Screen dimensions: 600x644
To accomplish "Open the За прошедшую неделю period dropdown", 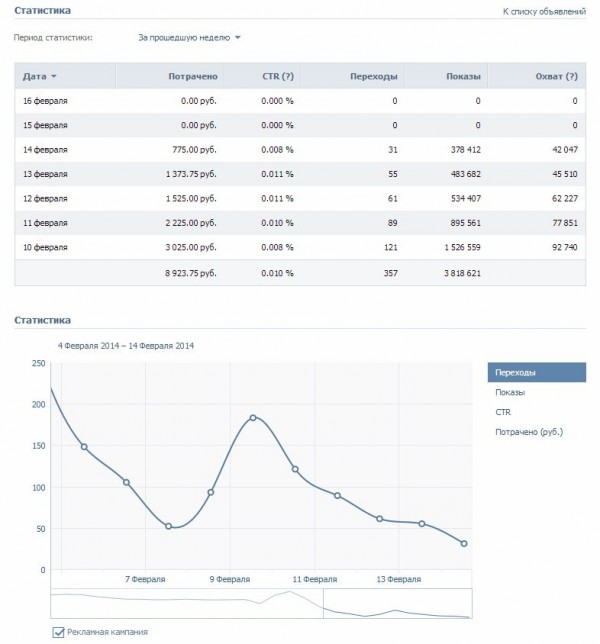I will (x=184, y=38).
